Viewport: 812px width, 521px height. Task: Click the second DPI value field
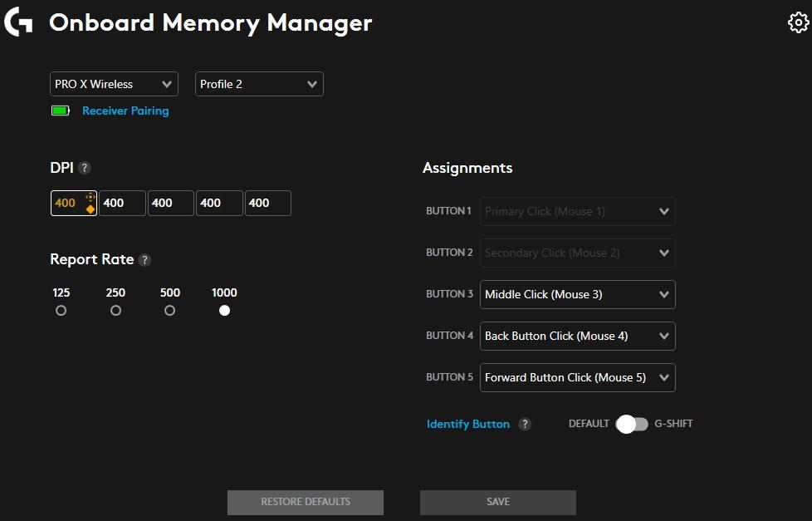pyautogui.click(x=122, y=203)
